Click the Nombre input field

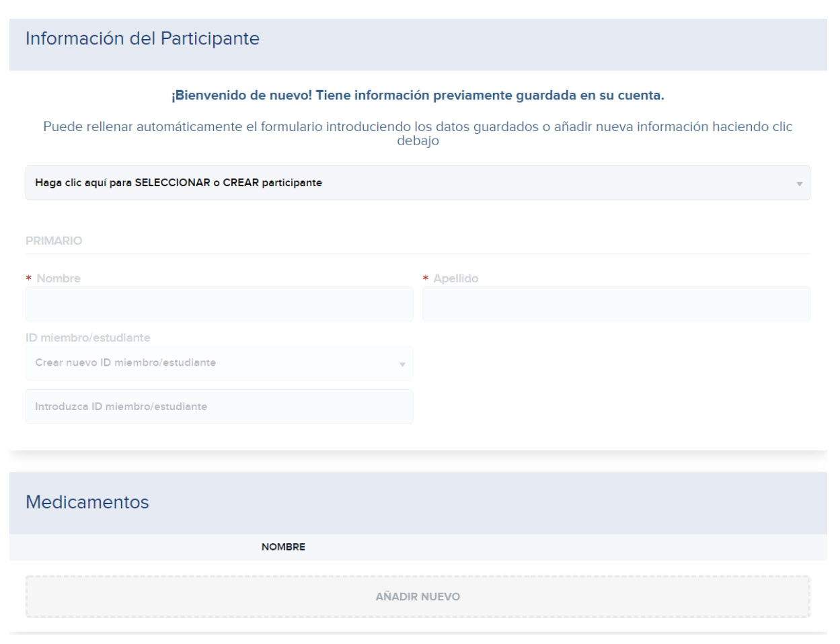tap(219, 304)
